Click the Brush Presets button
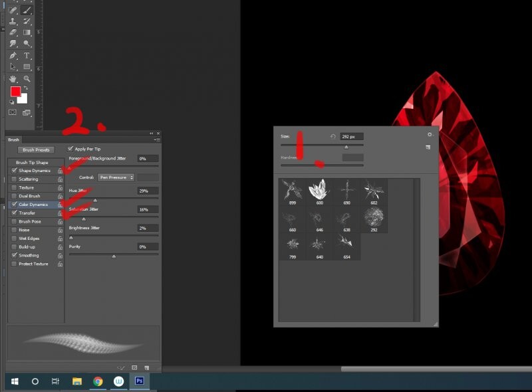The width and height of the screenshot is (532, 392). [37, 150]
